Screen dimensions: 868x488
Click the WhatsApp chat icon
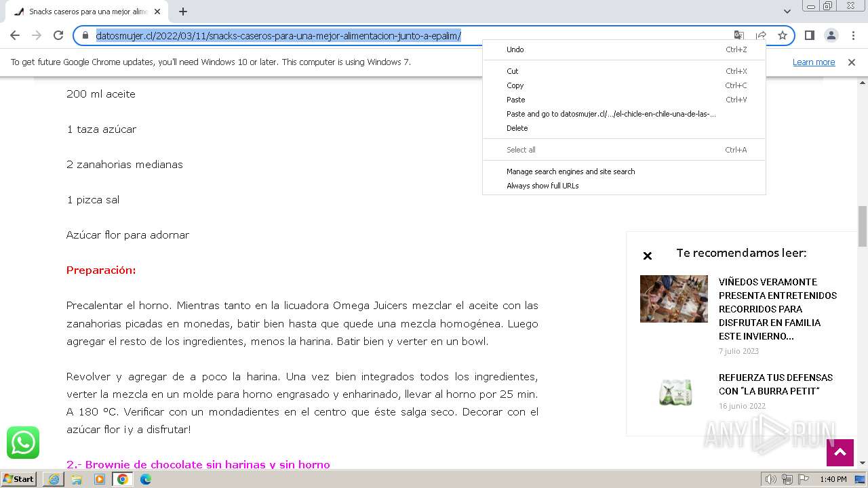point(23,443)
